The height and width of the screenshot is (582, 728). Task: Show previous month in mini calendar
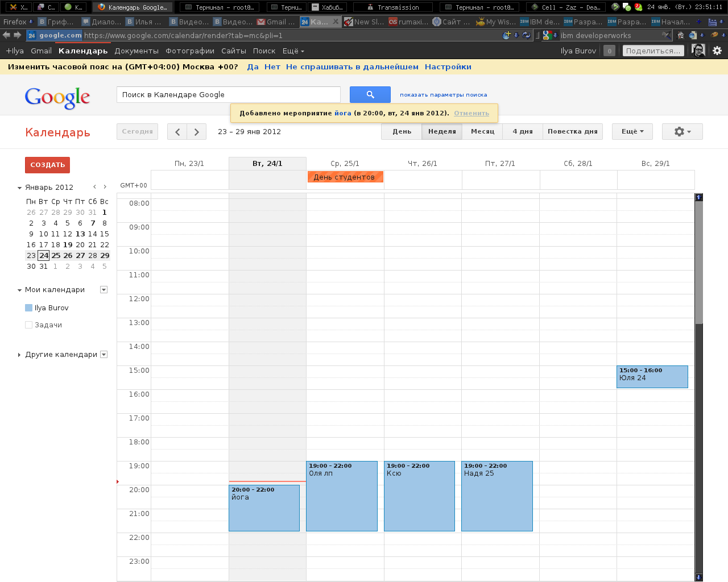click(x=94, y=187)
